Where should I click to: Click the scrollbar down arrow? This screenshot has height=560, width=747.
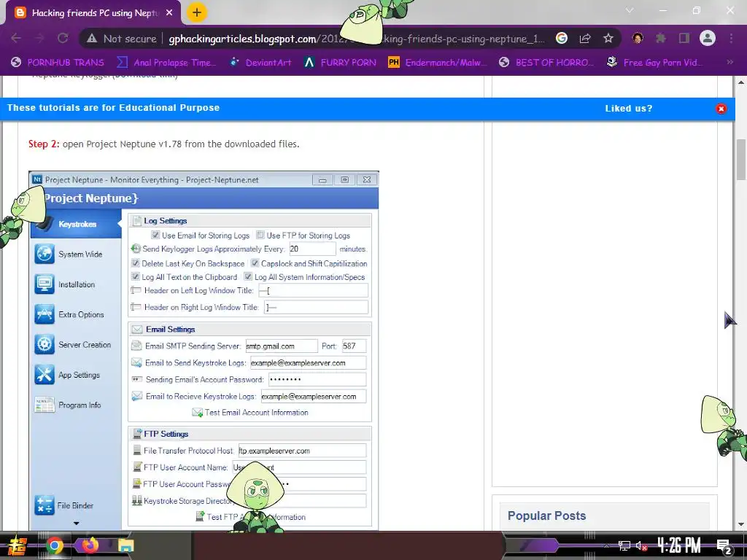tap(741, 525)
